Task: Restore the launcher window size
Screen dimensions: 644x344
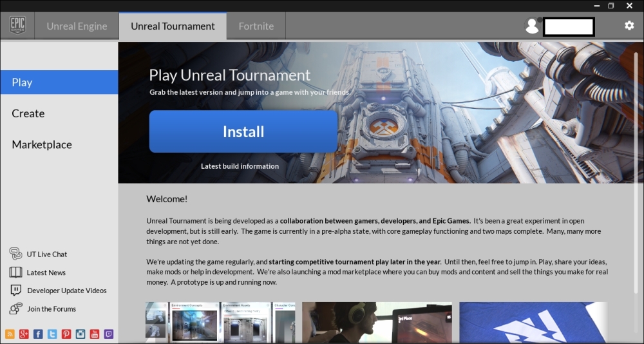Action: point(611,6)
